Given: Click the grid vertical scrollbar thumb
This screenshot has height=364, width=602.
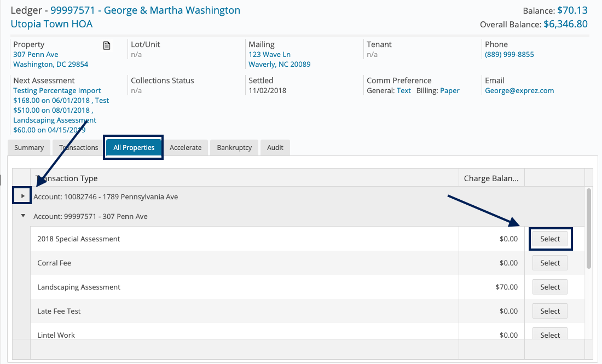Looking at the screenshot, I should pos(588,228).
